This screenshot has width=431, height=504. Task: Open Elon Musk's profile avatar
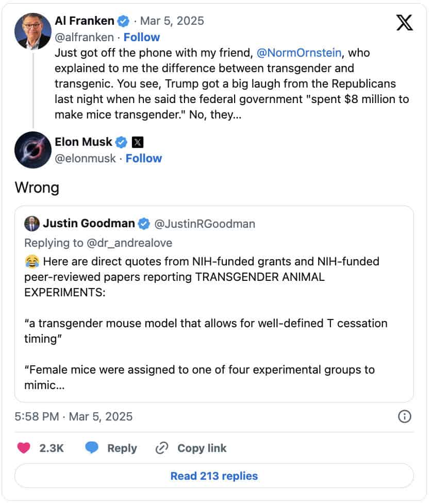[32, 150]
